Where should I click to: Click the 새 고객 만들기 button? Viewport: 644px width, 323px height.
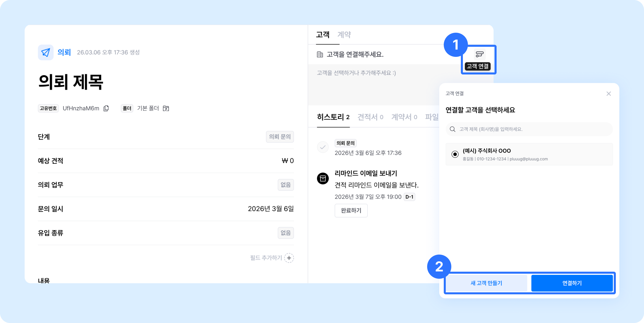(x=486, y=283)
